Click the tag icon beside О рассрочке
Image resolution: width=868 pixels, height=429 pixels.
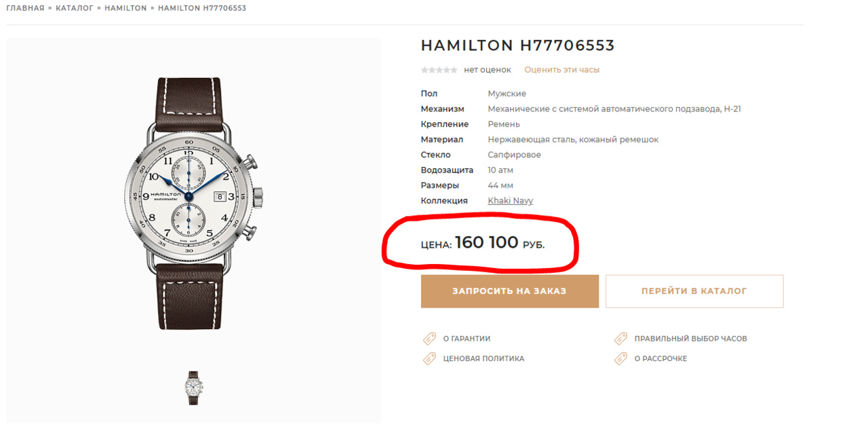coord(620,358)
